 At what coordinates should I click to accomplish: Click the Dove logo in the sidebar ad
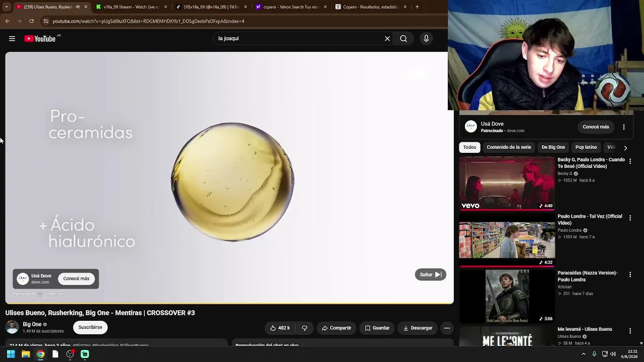tap(471, 127)
